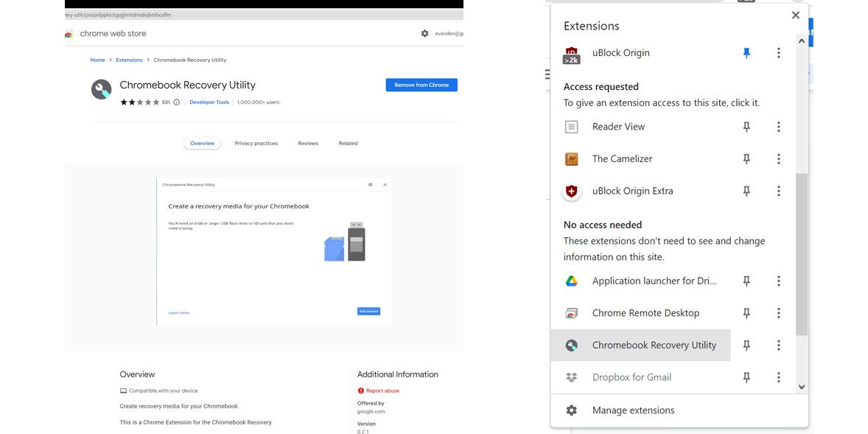Click the red Report abuse warning icon
Viewport: 868px width, 434px height.
(x=361, y=391)
